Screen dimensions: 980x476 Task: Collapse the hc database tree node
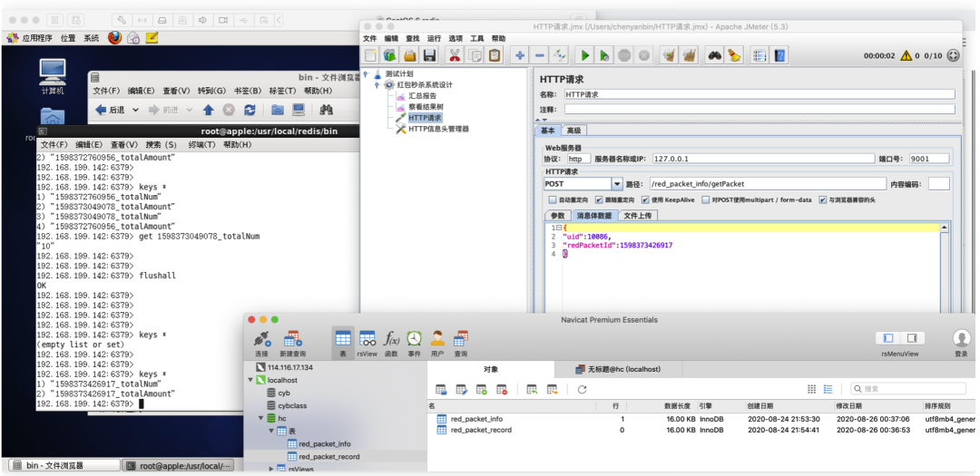point(260,419)
